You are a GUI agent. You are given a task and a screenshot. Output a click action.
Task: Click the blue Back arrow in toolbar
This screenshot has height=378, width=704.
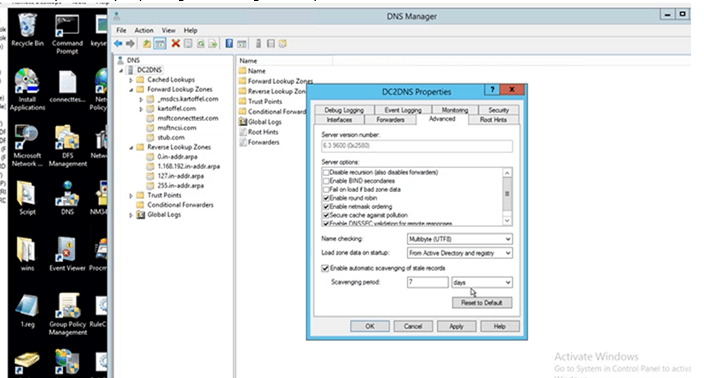click(x=118, y=44)
